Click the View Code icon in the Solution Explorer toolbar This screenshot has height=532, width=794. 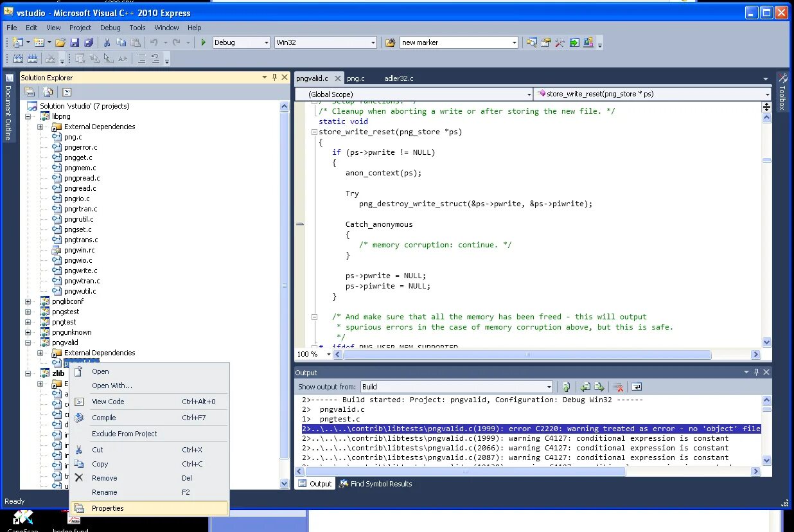[x=66, y=92]
